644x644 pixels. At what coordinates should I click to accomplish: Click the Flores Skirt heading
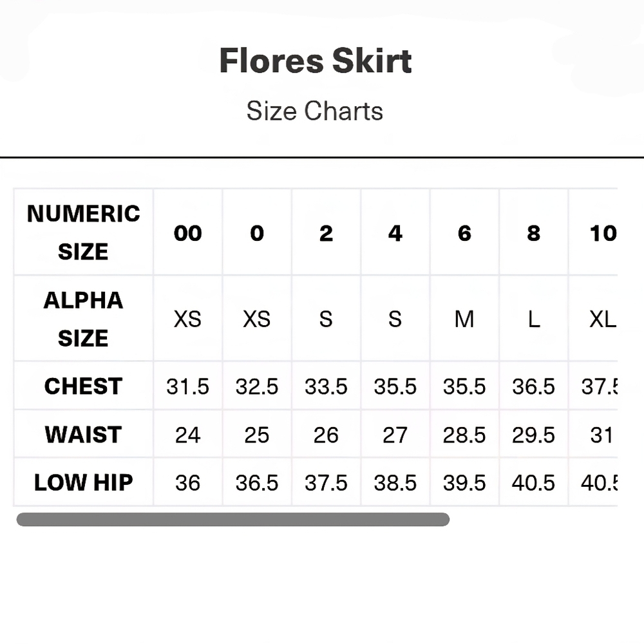(x=316, y=61)
